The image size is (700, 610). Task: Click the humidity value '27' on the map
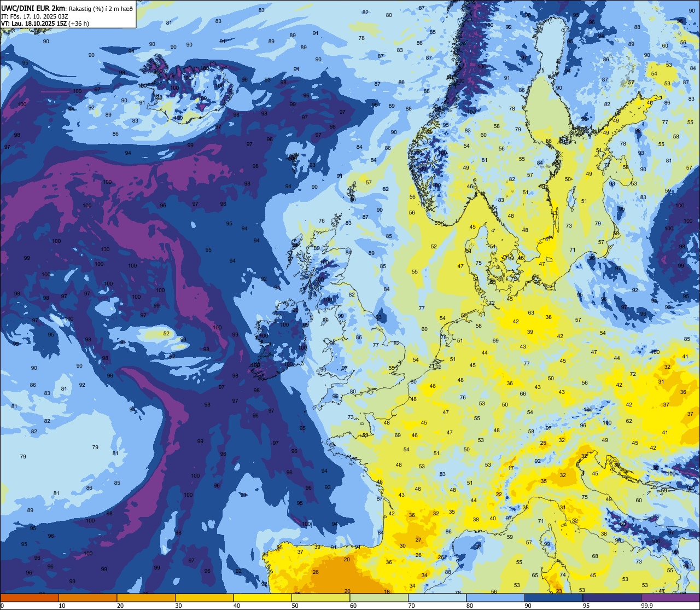418,539
